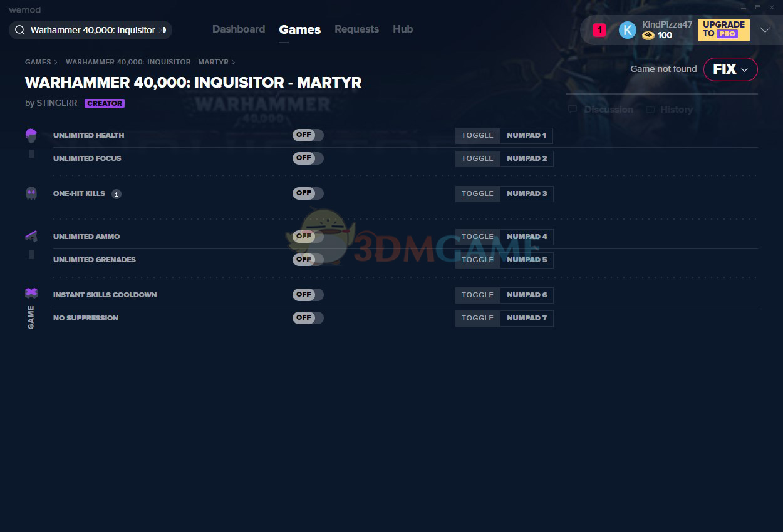The image size is (783, 532).
Task: Click the info icon beside One-Hit Kills
Action: (x=117, y=194)
